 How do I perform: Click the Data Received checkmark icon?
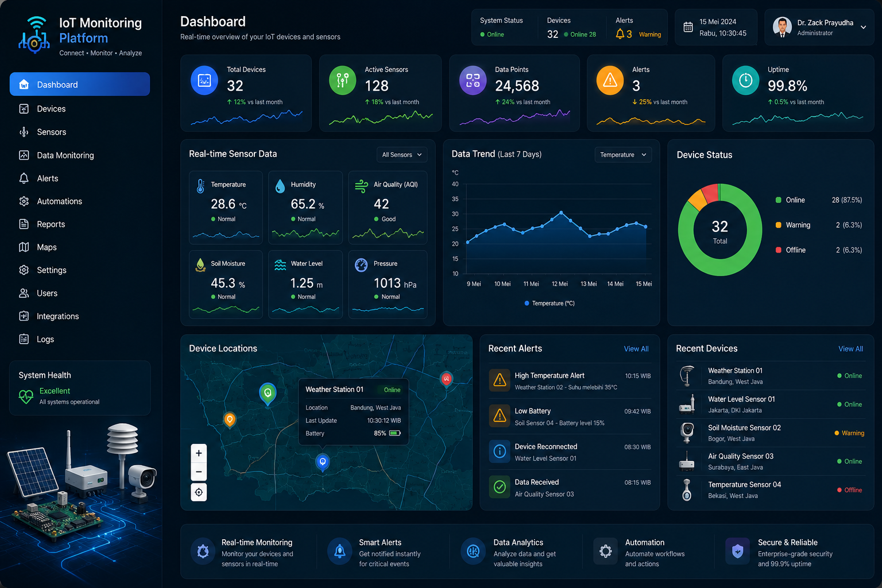point(500,487)
